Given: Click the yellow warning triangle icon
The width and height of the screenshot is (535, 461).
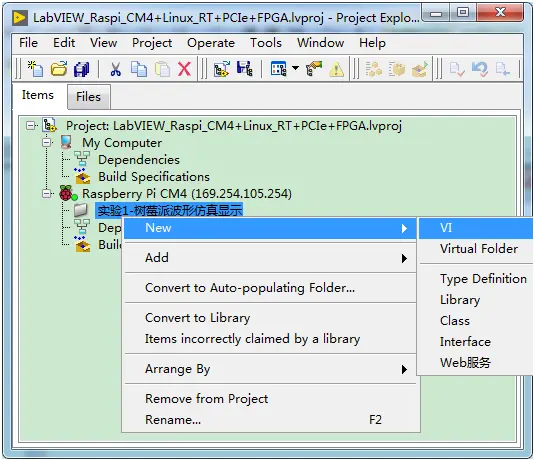Looking at the screenshot, I should 336,69.
